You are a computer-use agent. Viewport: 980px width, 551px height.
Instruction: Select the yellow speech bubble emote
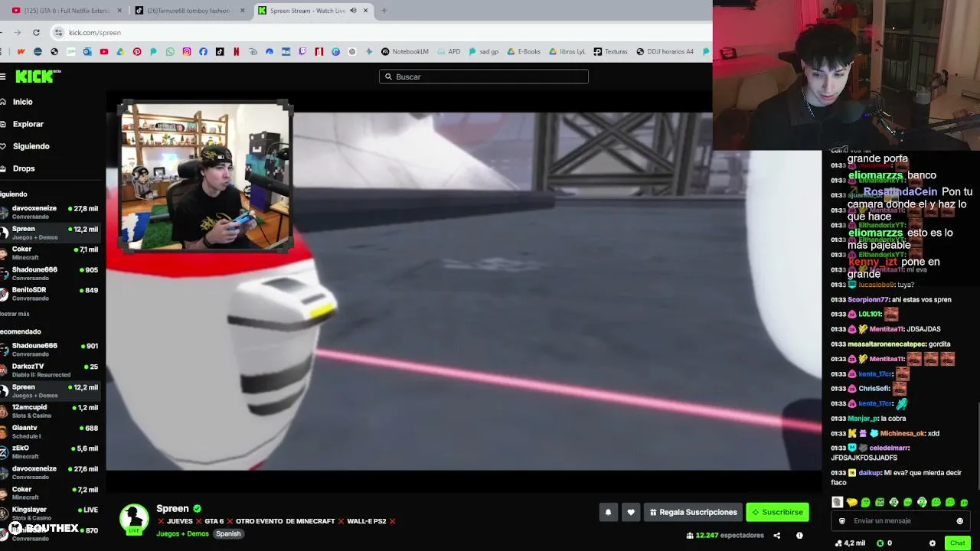pos(851,503)
